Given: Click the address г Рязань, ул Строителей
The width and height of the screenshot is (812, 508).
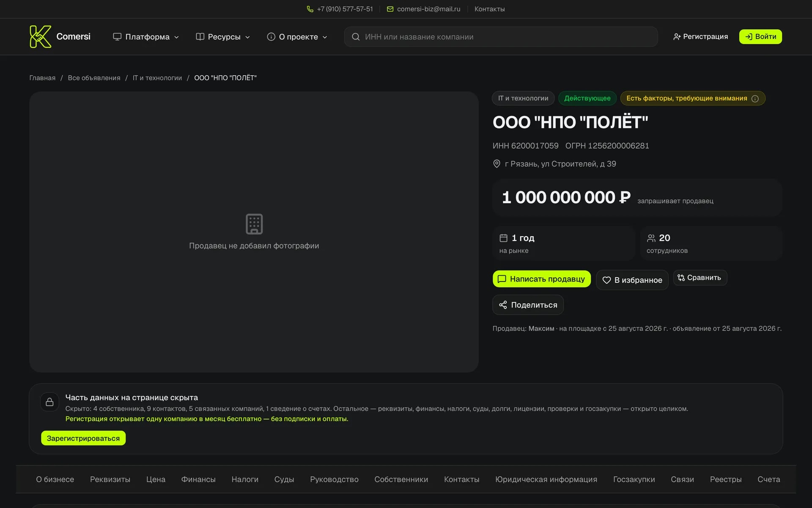Looking at the screenshot, I should click(560, 164).
